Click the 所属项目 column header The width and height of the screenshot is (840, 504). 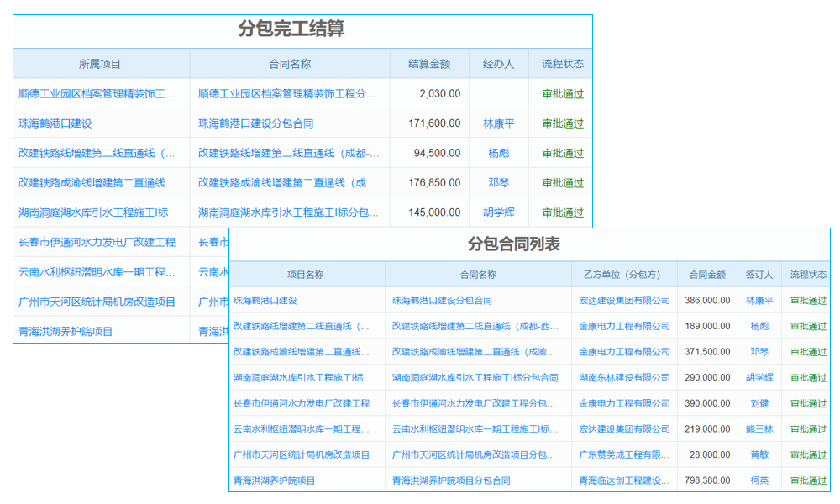[99, 63]
